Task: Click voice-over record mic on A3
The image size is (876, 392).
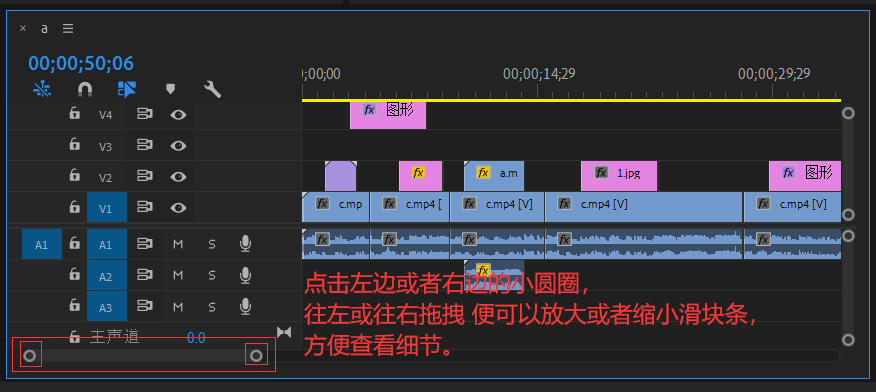Action: (x=245, y=306)
